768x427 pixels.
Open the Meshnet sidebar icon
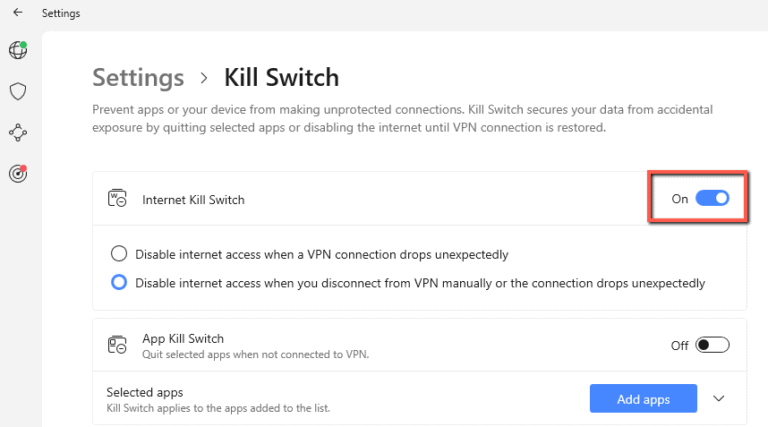17,132
